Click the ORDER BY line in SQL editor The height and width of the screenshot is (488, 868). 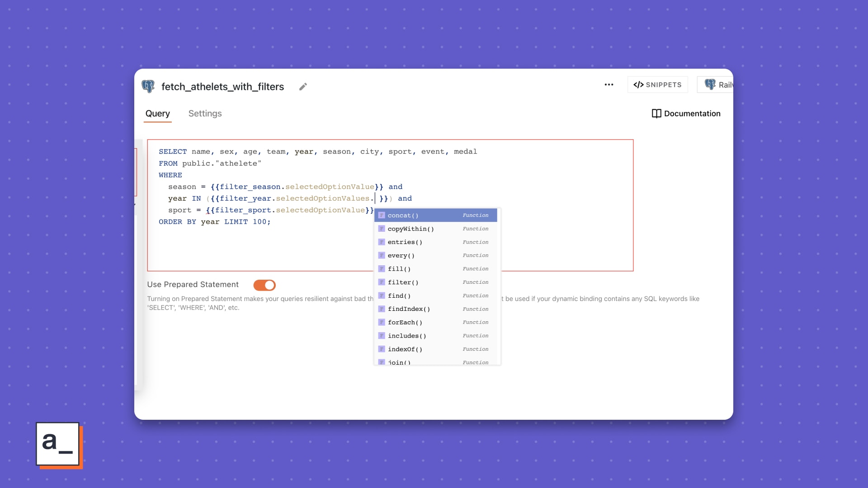pos(215,222)
